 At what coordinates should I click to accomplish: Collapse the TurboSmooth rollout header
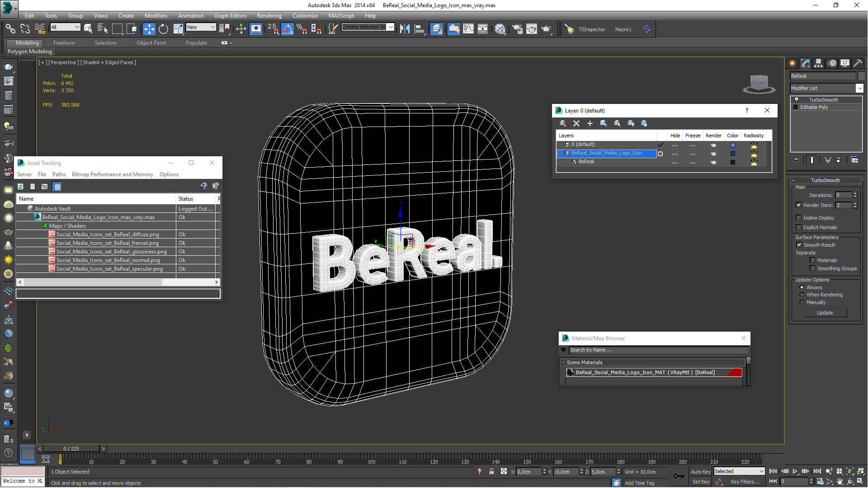pyautogui.click(x=825, y=180)
